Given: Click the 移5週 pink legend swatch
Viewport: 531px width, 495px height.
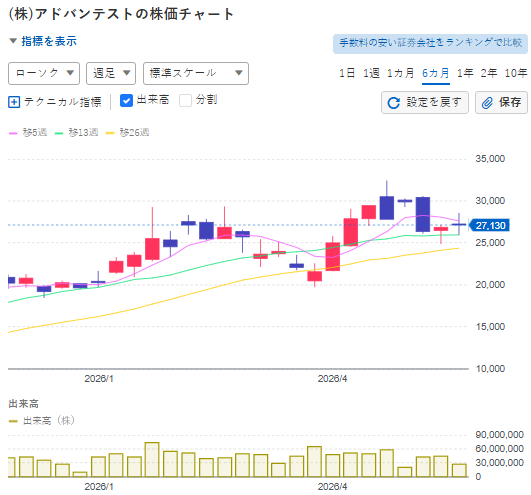Looking at the screenshot, I should click(13, 133).
